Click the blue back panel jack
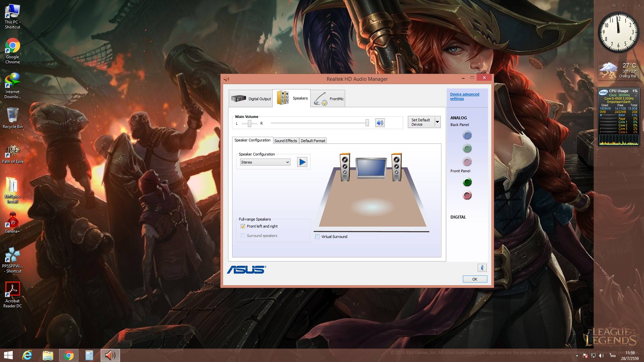The height and width of the screenshot is (362, 644). [x=467, y=135]
